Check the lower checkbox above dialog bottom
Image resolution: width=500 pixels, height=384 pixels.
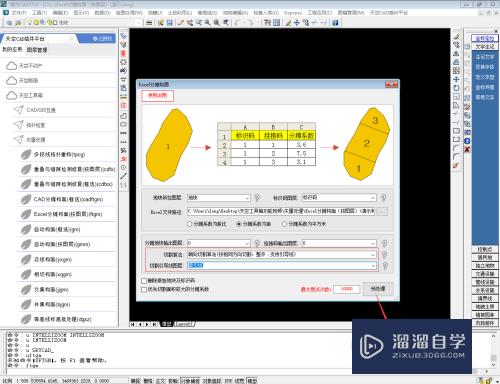pos(144,289)
